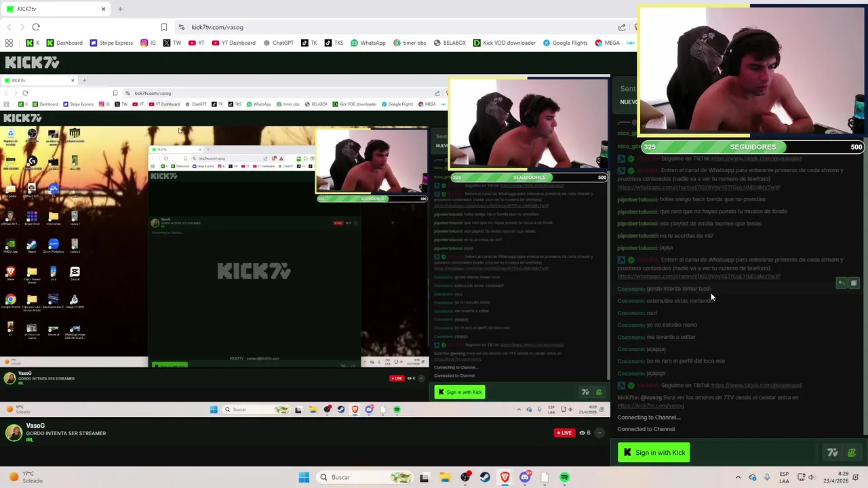Screen dimensions: 868x488
Task: Open the Stripe Express bookmark
Action: coord(111,43)
